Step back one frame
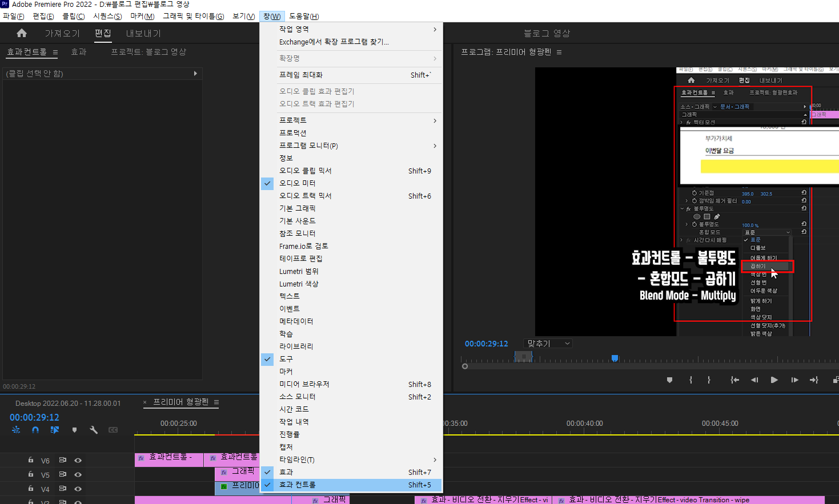 pos(754,380)
